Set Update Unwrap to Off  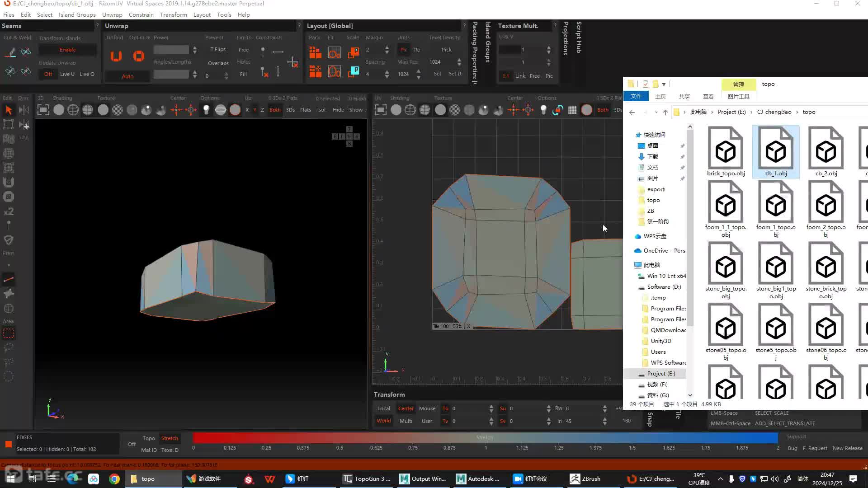(48, 74)
